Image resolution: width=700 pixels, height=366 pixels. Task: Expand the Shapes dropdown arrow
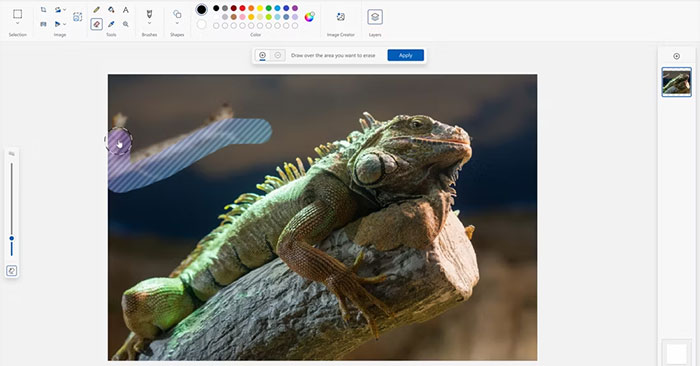[177, 23]
